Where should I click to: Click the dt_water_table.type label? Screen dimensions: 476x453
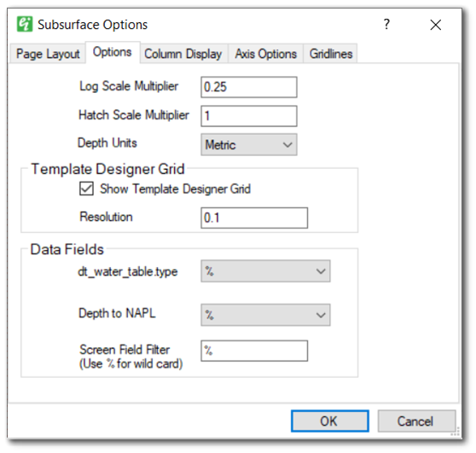pos(127,272)
